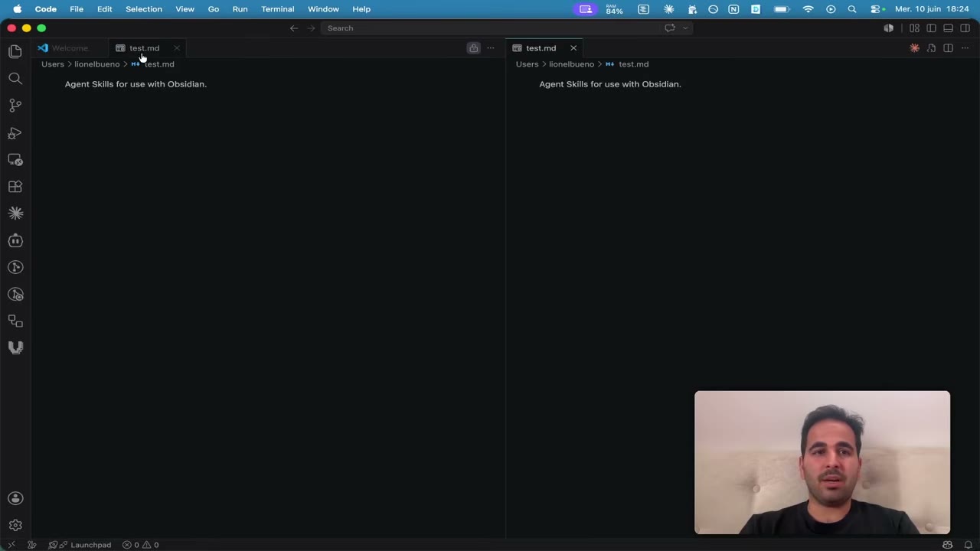Open the GitLens graph icon in activity bar
Image resolution: width=980 pixels, height=551 pixels.
[15, 267]
